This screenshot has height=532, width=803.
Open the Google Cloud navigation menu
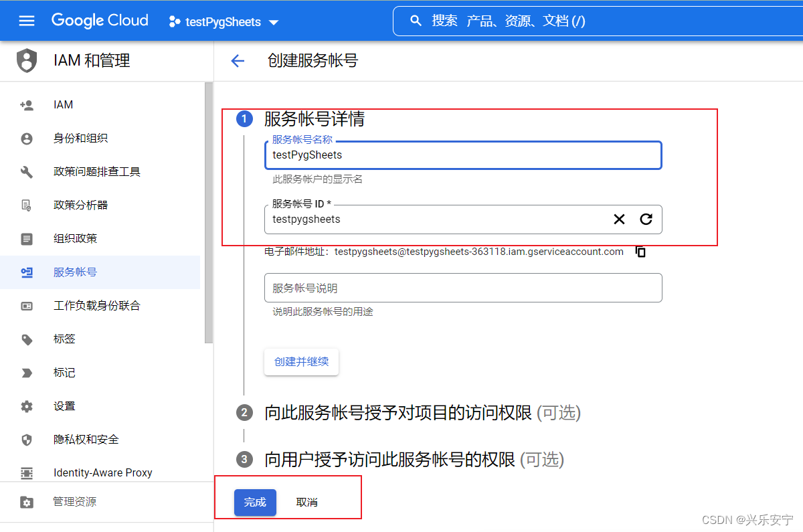point(27,20)
